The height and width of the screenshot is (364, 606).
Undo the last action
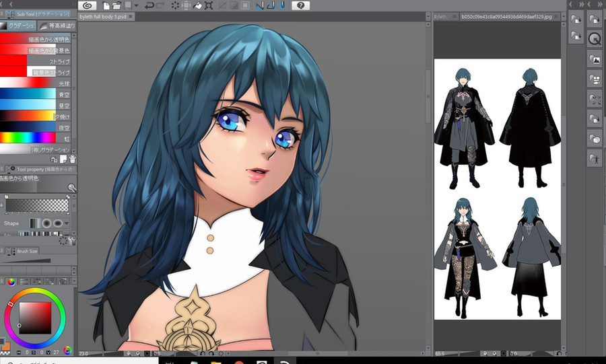(x=149, y=6)
